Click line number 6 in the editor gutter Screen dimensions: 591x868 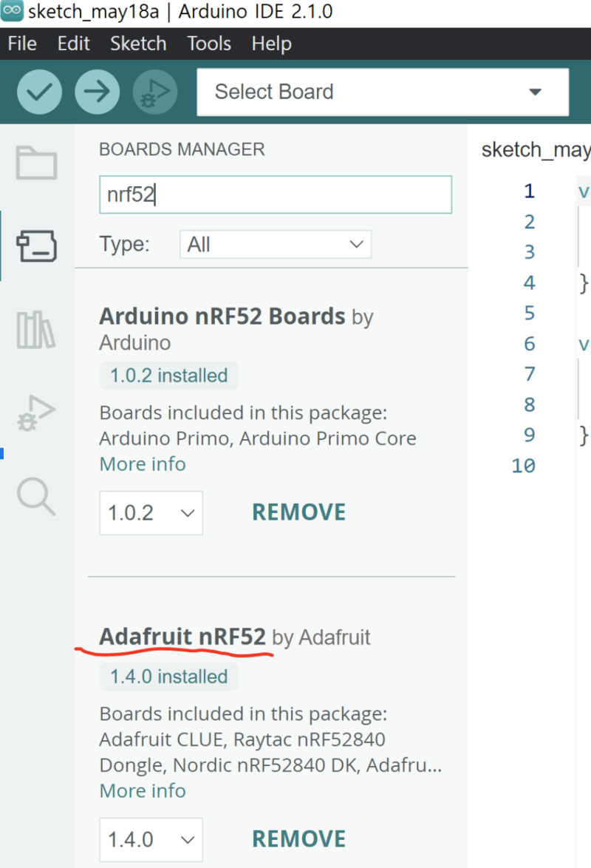point(530,344)
